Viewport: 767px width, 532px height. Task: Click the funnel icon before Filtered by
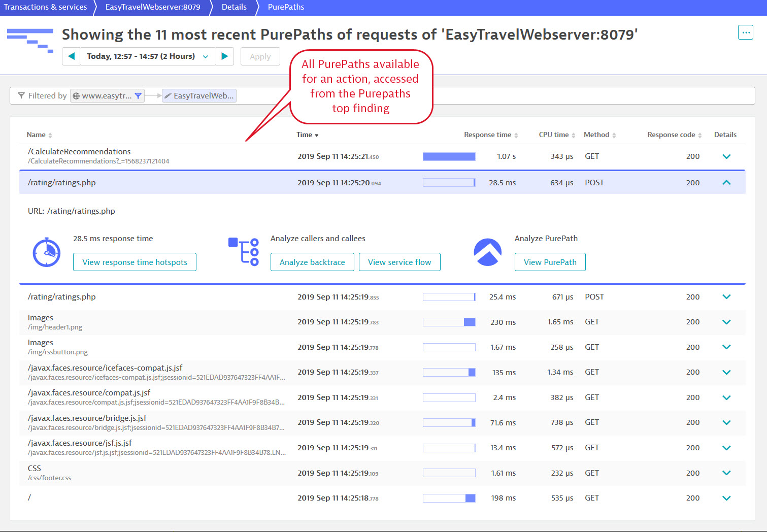tap(21, 95)
